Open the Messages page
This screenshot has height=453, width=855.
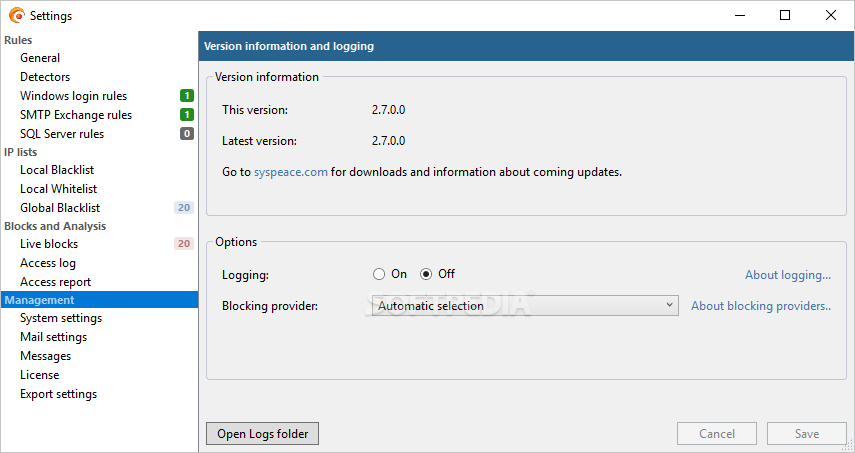45,356
